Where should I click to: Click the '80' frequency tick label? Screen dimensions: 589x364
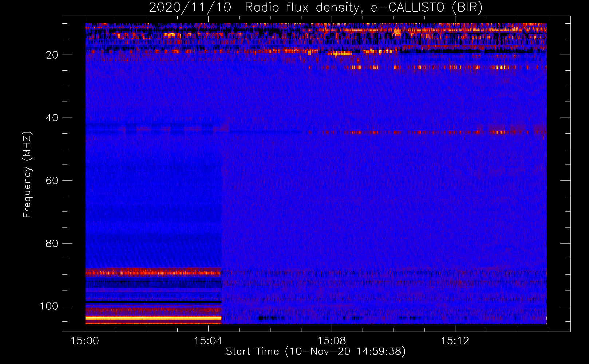tap(52, 243)
